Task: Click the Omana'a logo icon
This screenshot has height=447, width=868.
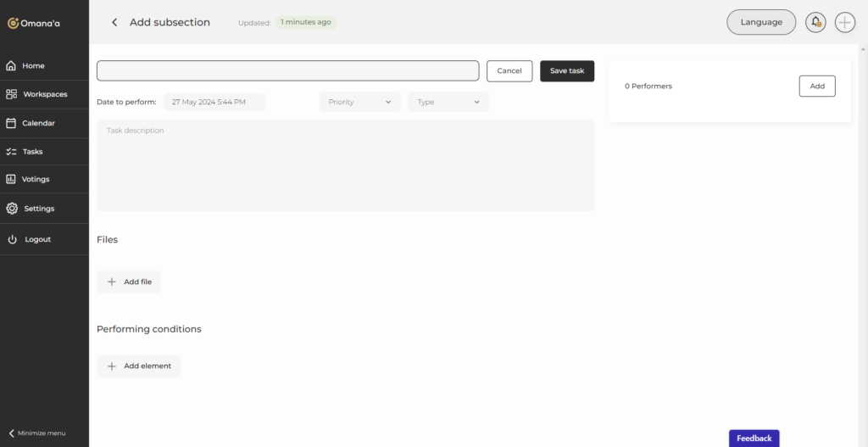Action: 13,23
